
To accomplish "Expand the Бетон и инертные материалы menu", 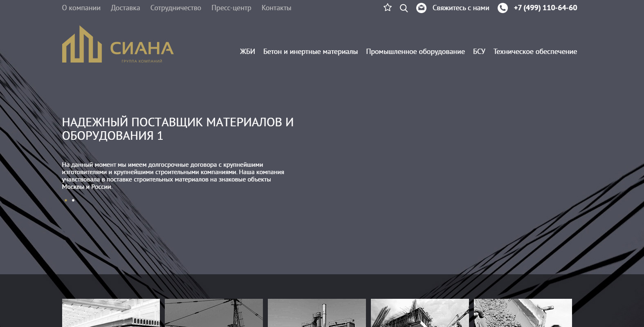I will pos(310,52).
